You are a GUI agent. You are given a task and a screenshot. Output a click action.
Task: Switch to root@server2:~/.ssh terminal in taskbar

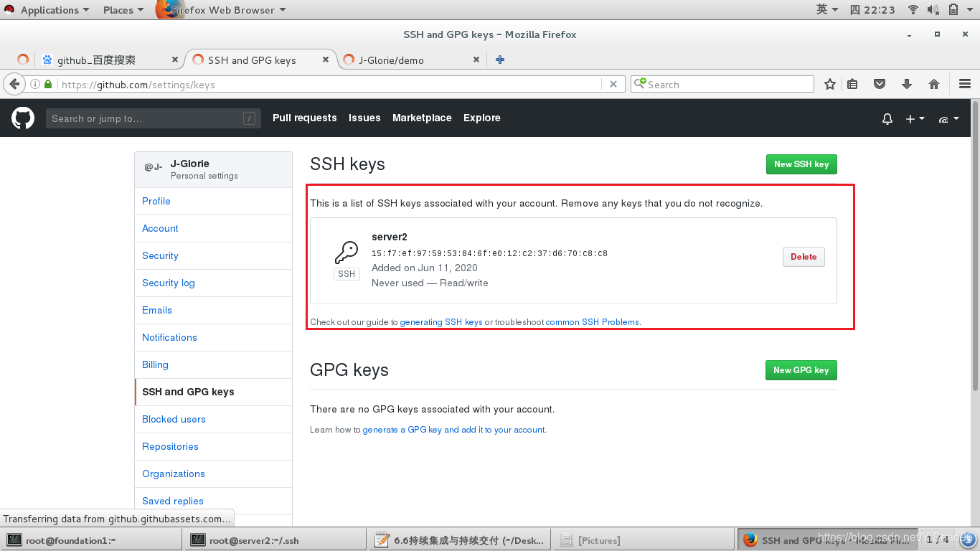(275, 540)
